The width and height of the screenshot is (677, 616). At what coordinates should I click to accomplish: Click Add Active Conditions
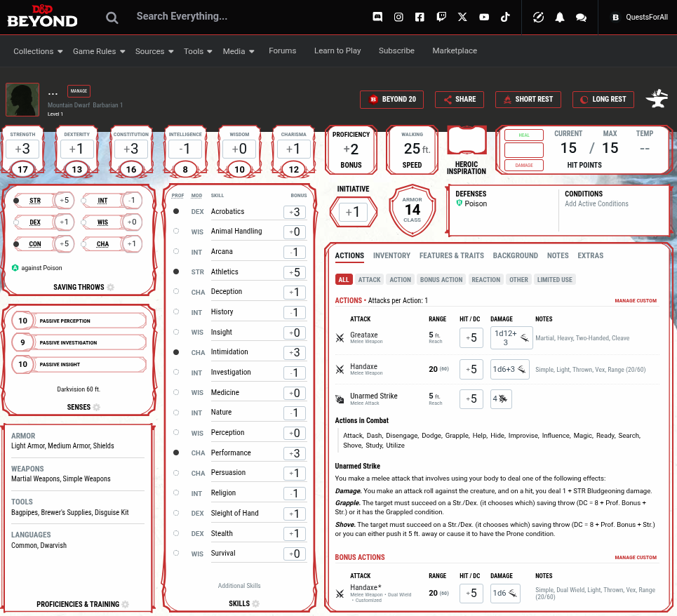597,203
